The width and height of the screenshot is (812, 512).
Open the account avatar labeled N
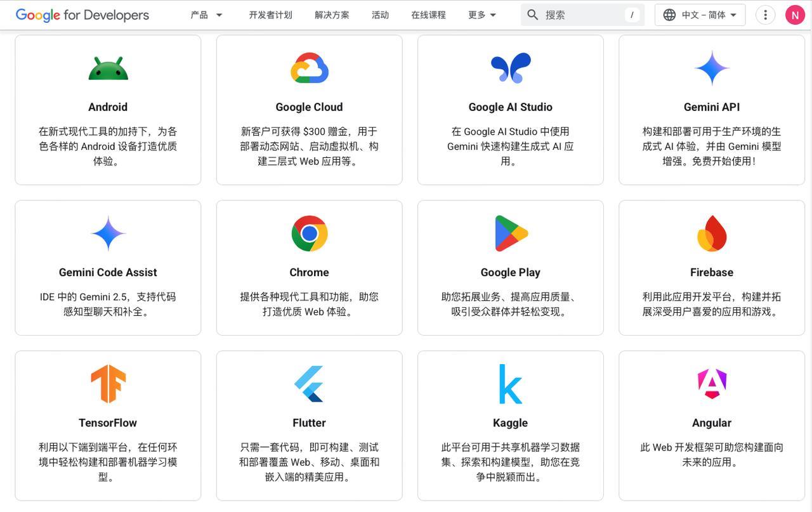point(795,15)
